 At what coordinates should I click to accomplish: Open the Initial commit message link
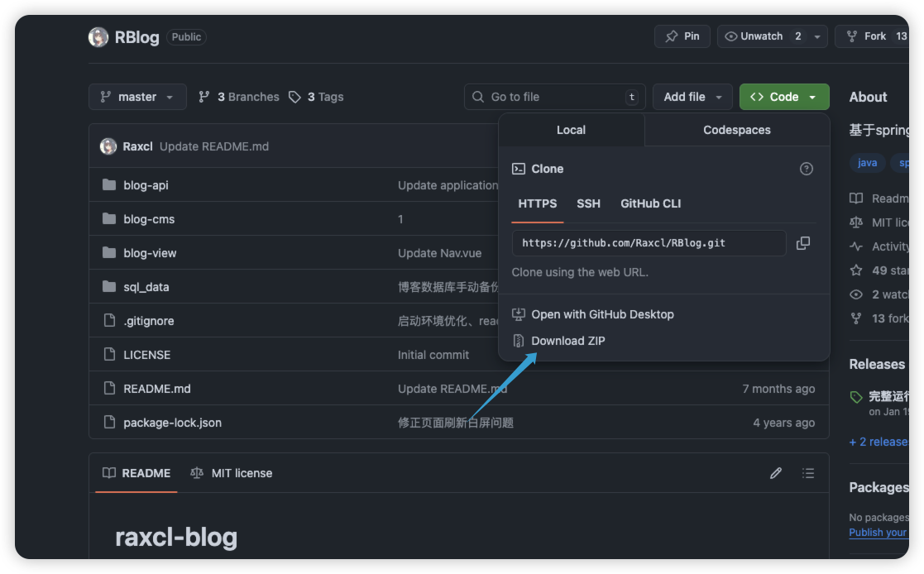click(433, 355)
